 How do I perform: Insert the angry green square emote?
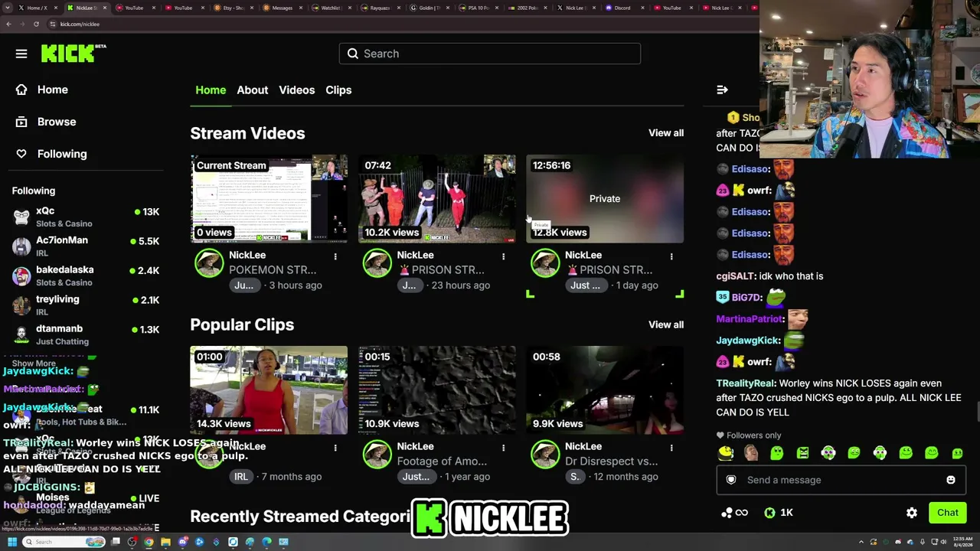[x=802, y=453]
